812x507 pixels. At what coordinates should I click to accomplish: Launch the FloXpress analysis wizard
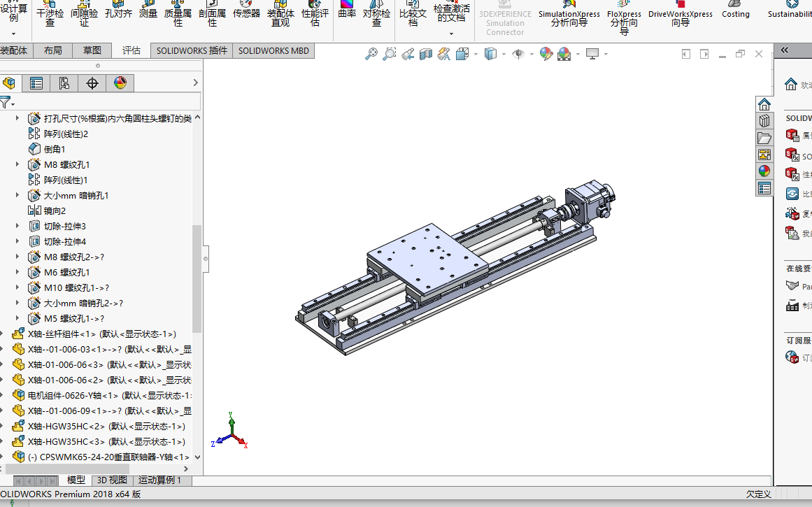(624, 17)
